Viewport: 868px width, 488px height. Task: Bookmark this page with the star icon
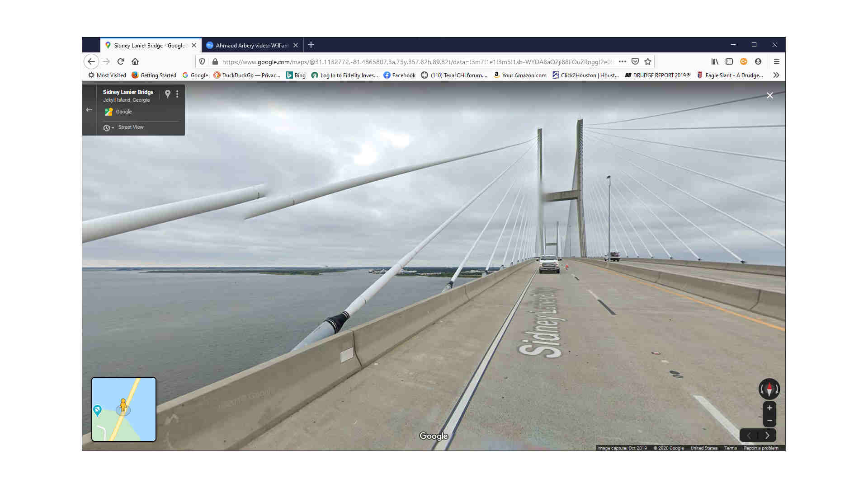click(x=648, y=61)
